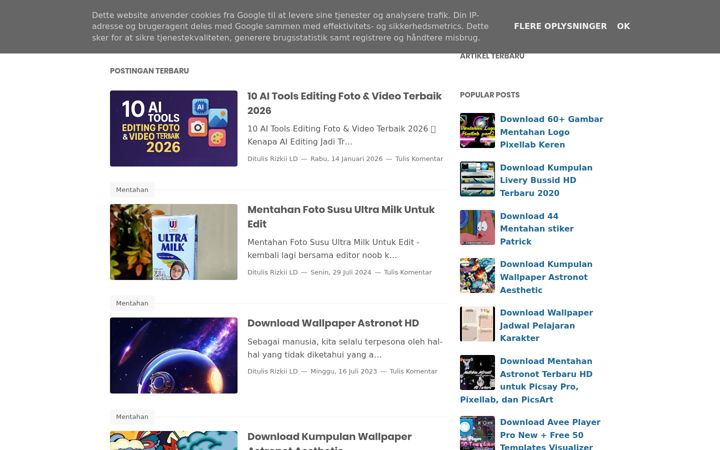The image size is (720, 450).
Task: Open popular post Download Avee Player Pro New
Action: [550, 434]
